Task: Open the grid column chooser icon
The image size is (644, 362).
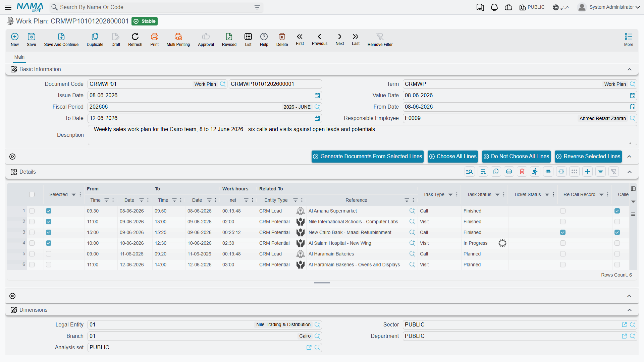Action: [633, 189]
